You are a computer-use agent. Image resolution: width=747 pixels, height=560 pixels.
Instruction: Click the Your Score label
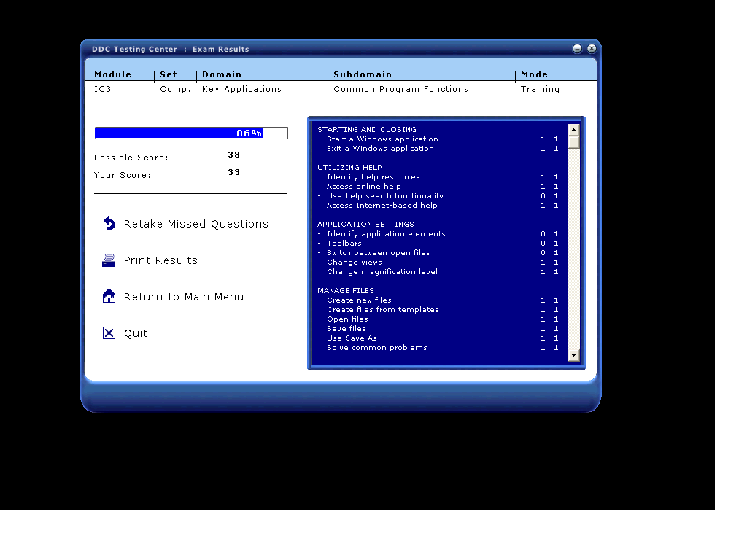point(123,175)
